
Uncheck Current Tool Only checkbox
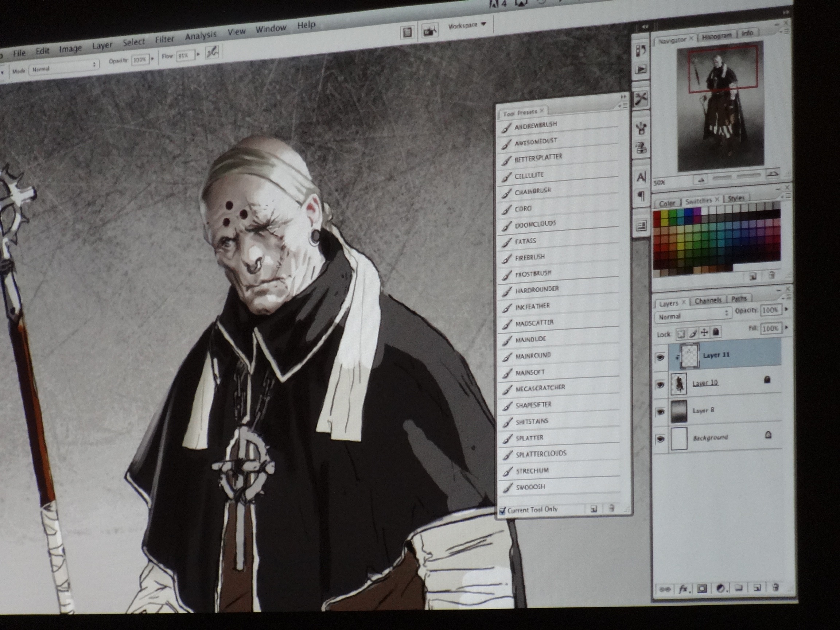coord(503,511)
